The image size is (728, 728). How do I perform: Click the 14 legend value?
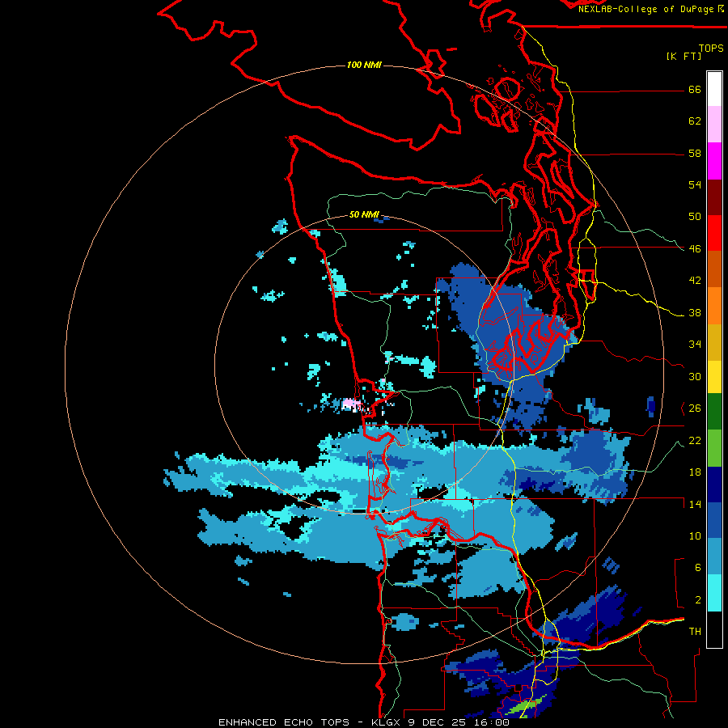[695, 504]
